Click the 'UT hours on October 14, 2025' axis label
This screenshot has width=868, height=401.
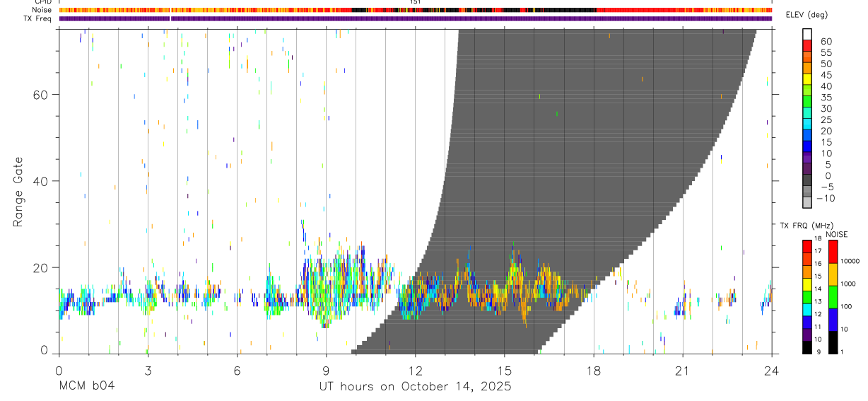coord(415,387)
